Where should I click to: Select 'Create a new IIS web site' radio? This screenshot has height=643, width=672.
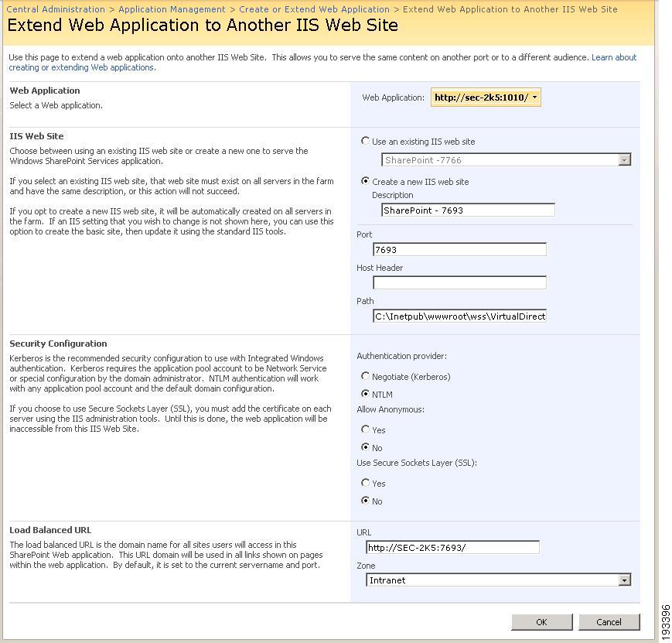click(x=365, y=181)
